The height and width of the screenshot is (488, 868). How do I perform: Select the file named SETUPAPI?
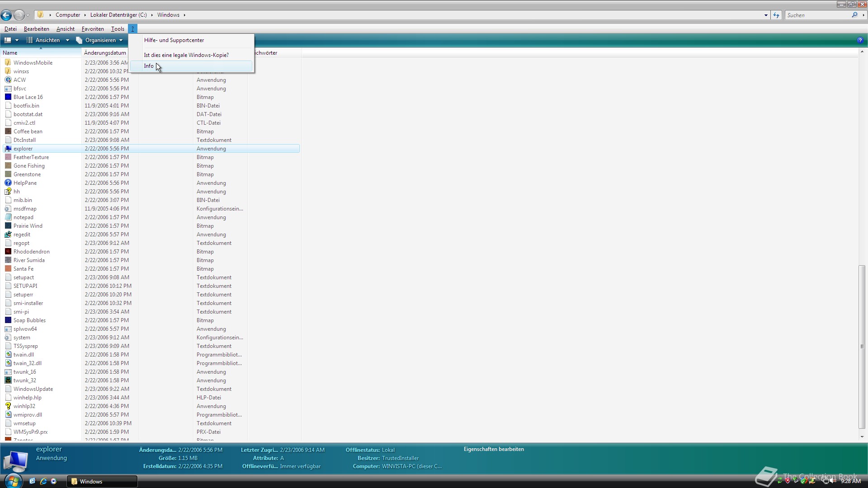pos(25,286)
